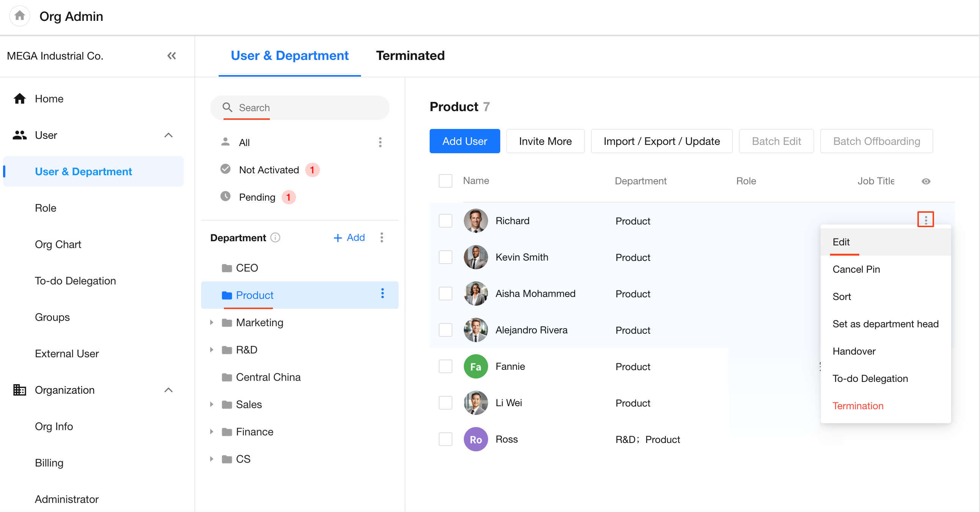
Task: Toggle column visibility eye icon
Action: [x=926, y=181]
